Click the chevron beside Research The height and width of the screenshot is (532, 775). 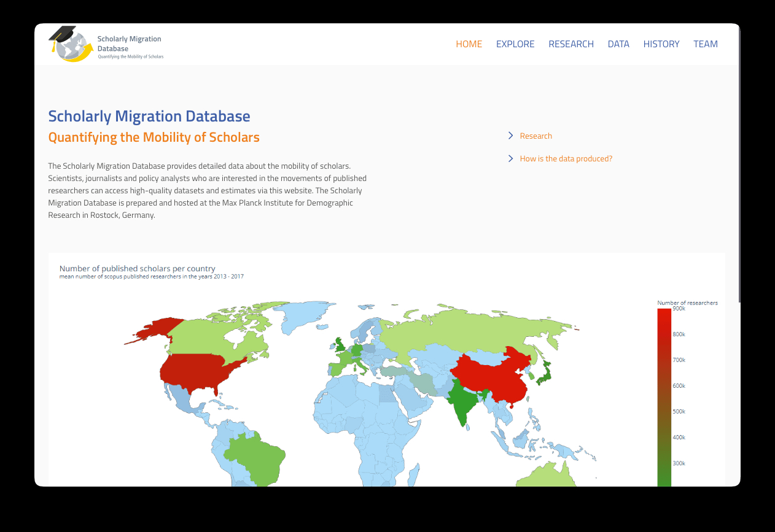pyautogui.click(x=510, y=136)
